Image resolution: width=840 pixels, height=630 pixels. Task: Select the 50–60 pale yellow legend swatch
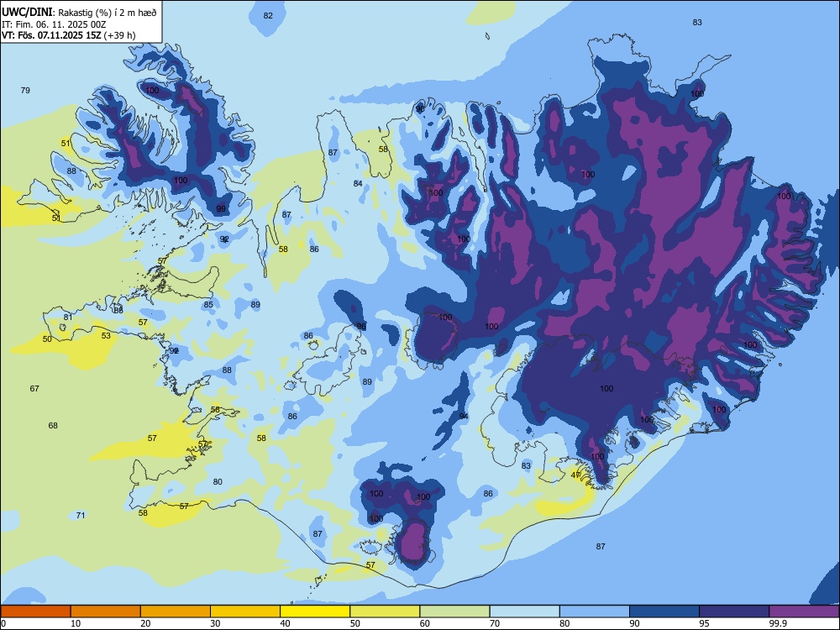click(x=385, y=612)
